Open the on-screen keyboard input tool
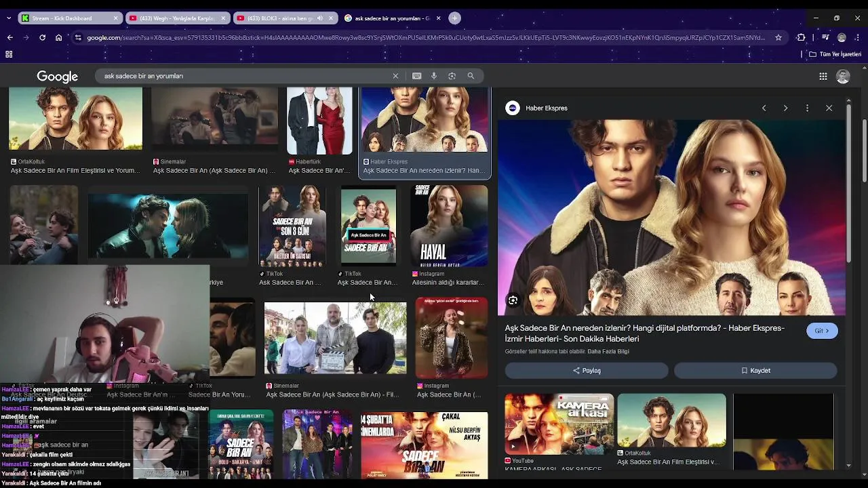This screenshot has height=488, width=868. point(416,76)
